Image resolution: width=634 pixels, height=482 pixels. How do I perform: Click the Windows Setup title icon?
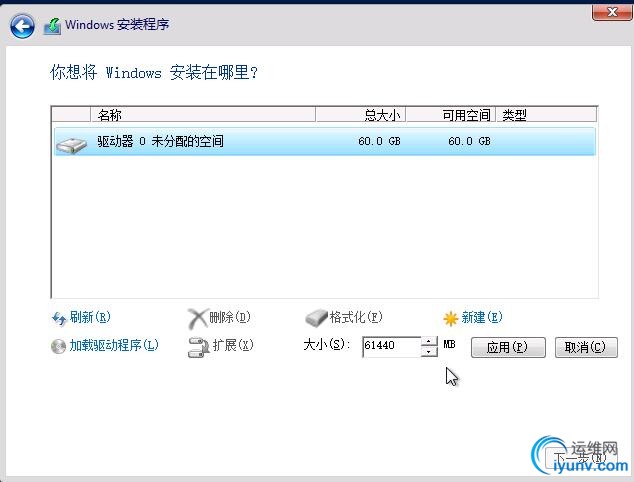[53, 26]
